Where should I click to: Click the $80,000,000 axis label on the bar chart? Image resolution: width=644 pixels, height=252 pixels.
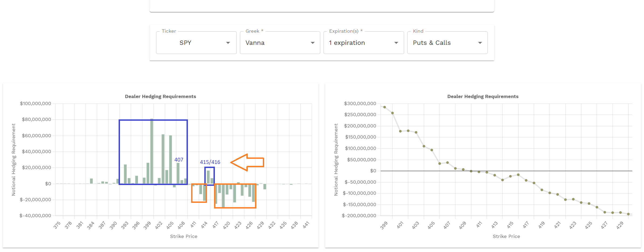[36, 119]
